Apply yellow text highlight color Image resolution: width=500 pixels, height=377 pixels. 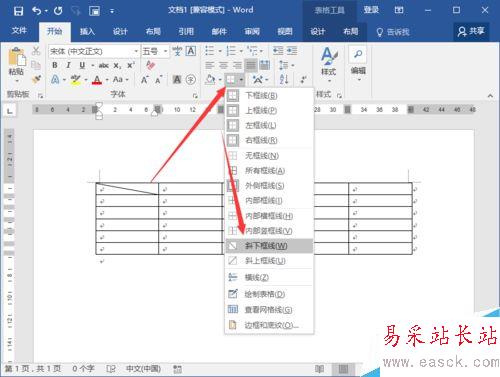click(x=76, y=80)
